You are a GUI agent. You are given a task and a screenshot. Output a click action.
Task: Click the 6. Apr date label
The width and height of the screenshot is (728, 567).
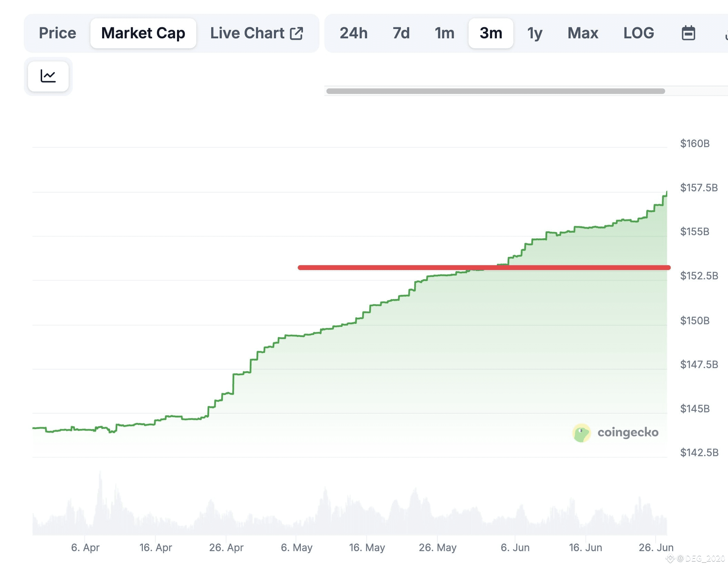point(85,547)
